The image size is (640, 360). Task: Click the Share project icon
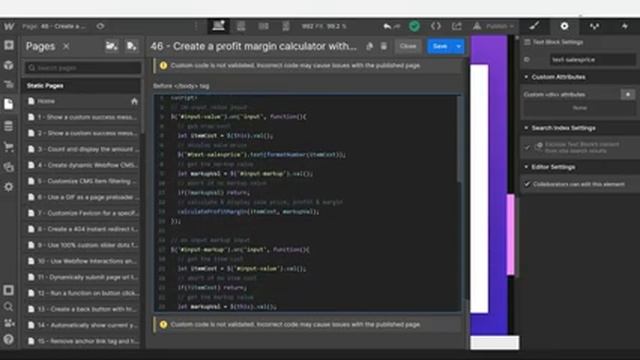tap(456, 26)
